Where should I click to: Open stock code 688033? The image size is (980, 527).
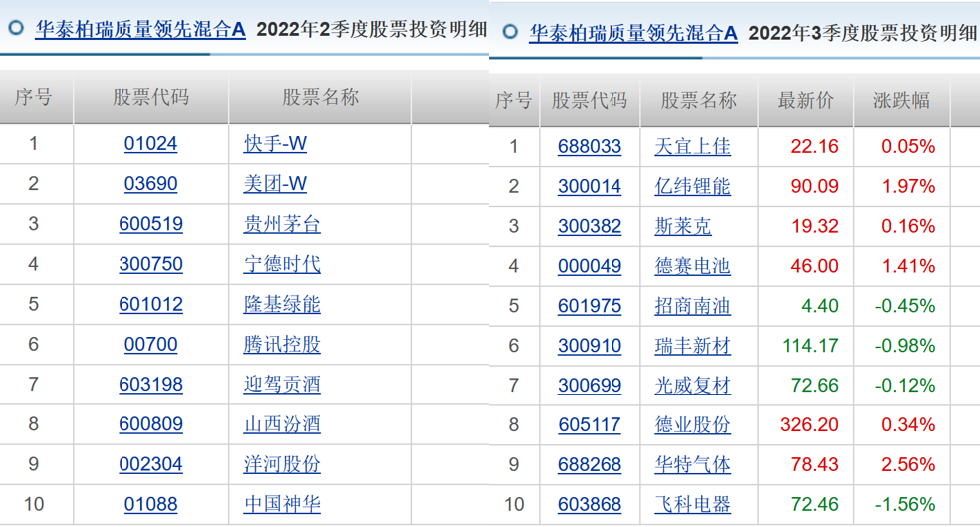[x=590, y=146]
